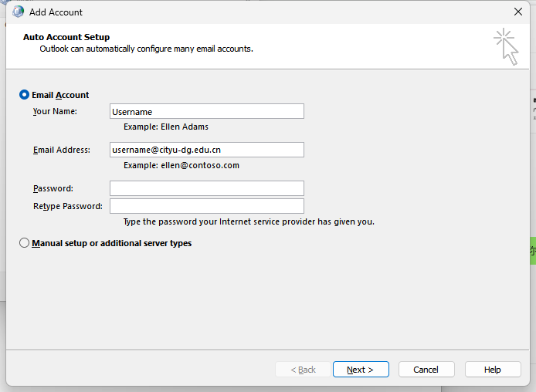Screen dimensions: 536x392
Task: Click the "Password:" label
Action: click(53, 188)
